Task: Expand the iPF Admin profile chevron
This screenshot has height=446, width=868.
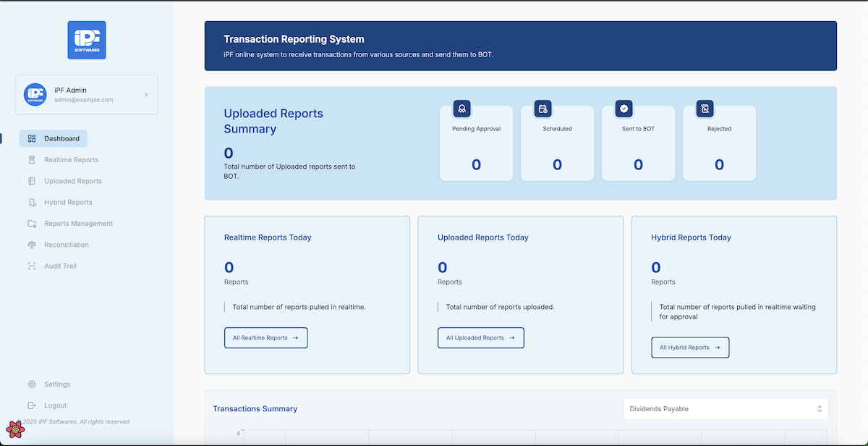Action: 145,95
